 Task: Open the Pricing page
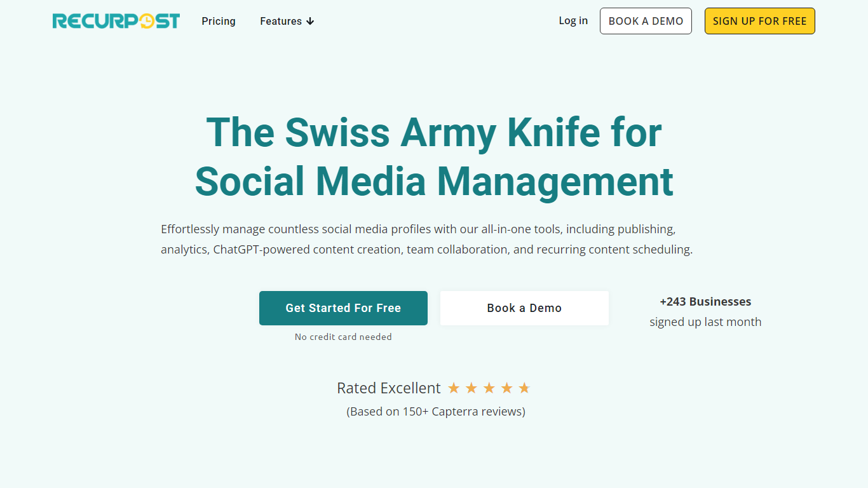pyautogui.click(x=219, y=21)
